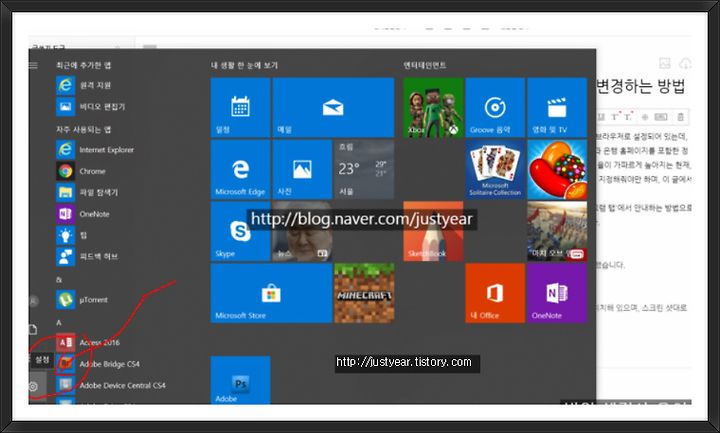Open the news tile with man's photo
720x433 pixels.
pos(302,231)
